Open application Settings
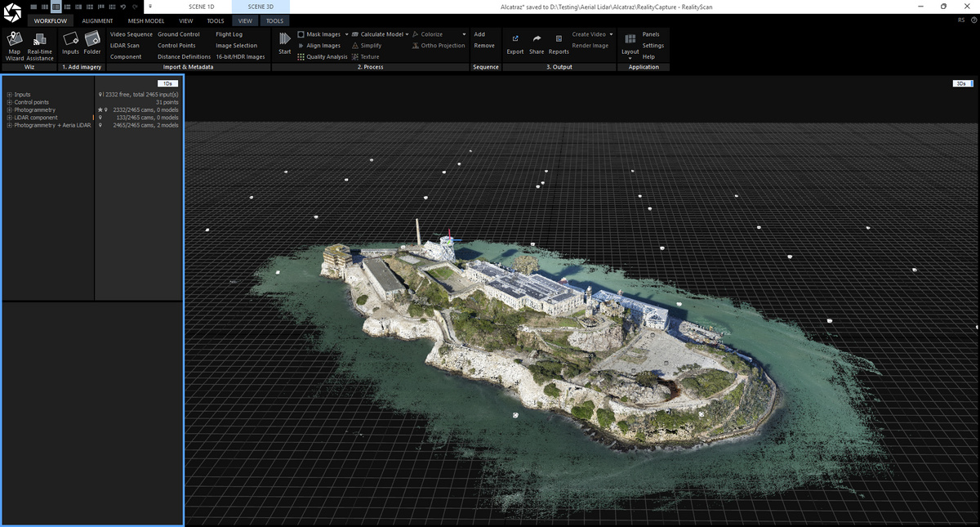Screen dimensions: 980x527 [x=653, y=46]
